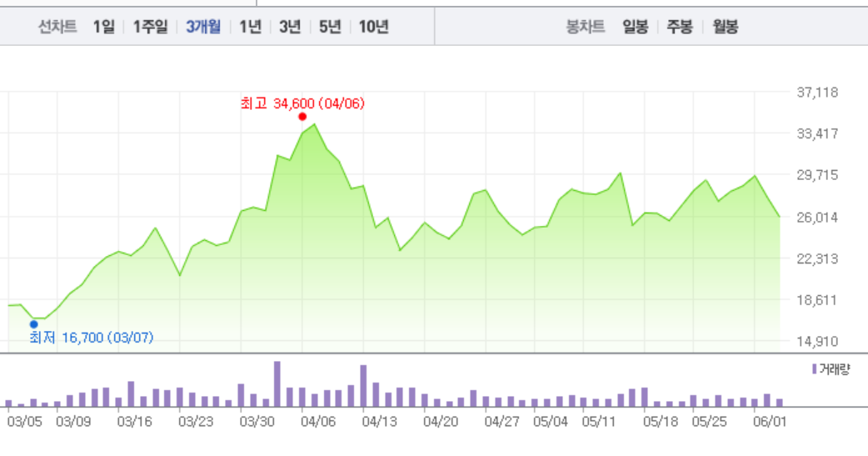Click the 03/16 date axis label
Image resolution: width=868 pixels, height=456 pixels.
click(x=134, y=422)
